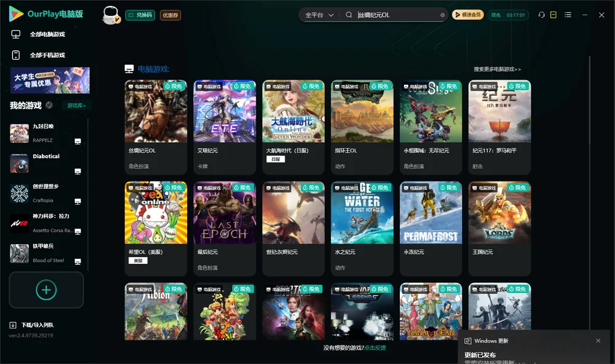
Task: Open the 丝绸纪元OL game card
Action: pos(156,127)
